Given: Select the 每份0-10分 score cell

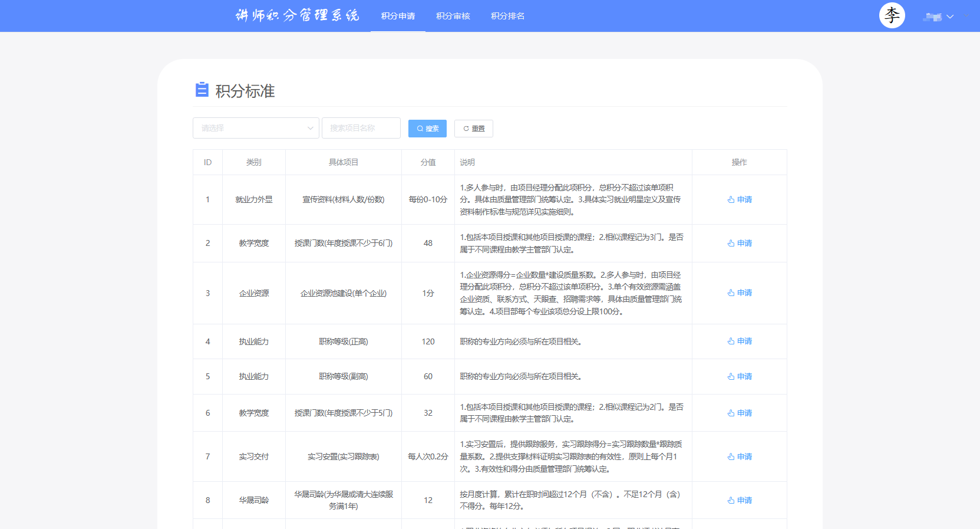Looking at the screenshot, I should coord(428,199).
